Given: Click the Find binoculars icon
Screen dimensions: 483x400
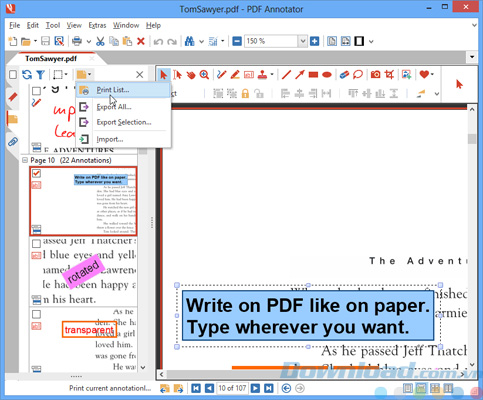Looking at the screenshot, I should (x=190, y=41).
